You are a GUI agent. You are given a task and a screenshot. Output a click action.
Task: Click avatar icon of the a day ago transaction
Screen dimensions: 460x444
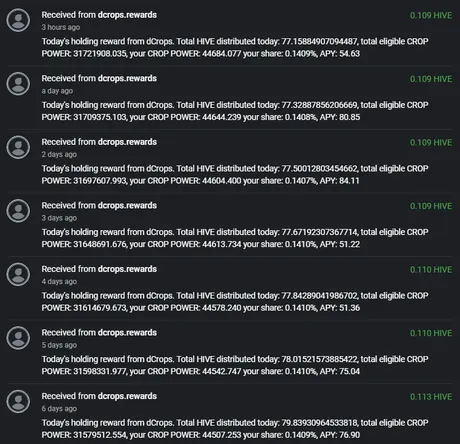[18, 84]
